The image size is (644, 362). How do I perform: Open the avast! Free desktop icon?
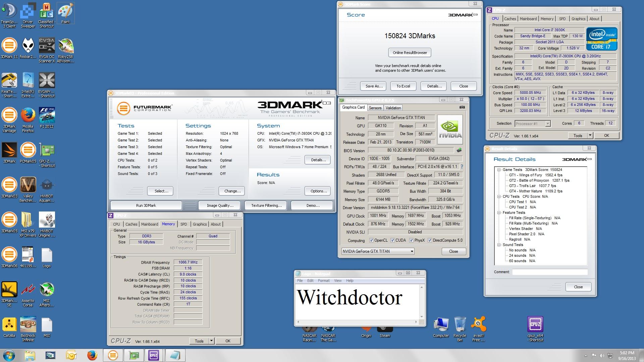[x=478, y=329]
